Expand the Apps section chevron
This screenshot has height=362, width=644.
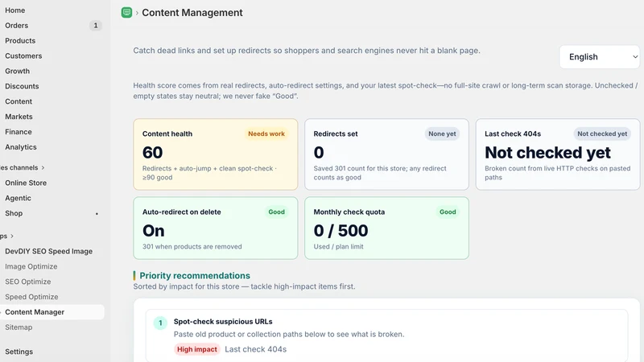click(12, 236)
